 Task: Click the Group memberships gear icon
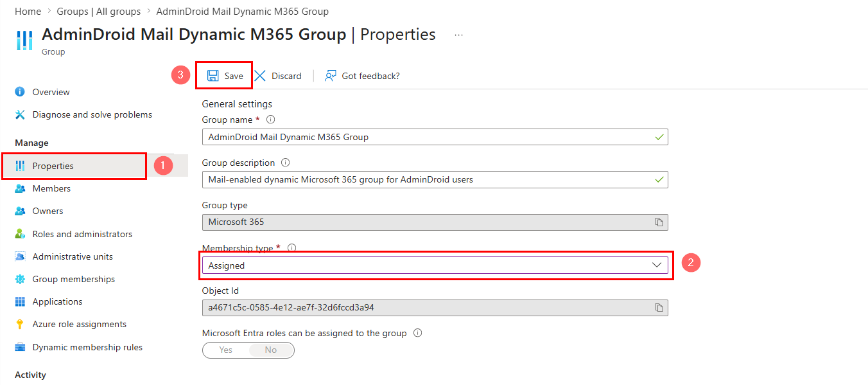click(x=20, y=279)
